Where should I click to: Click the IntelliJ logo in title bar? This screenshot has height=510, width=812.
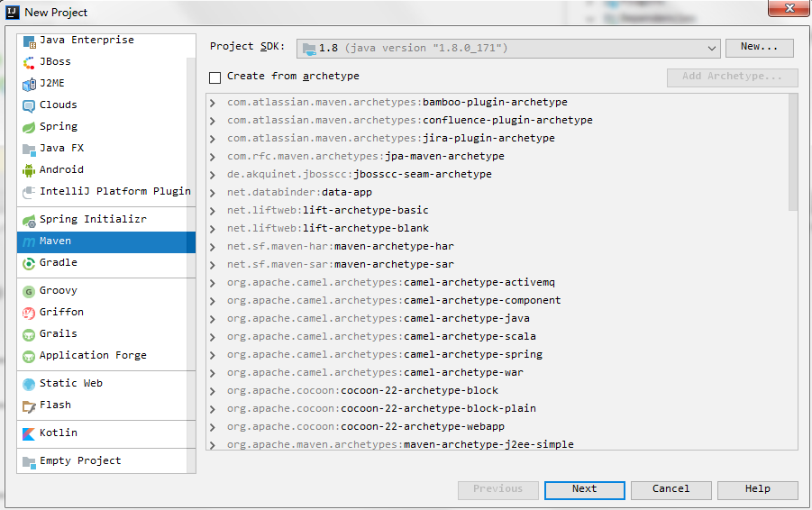[13, 12]
